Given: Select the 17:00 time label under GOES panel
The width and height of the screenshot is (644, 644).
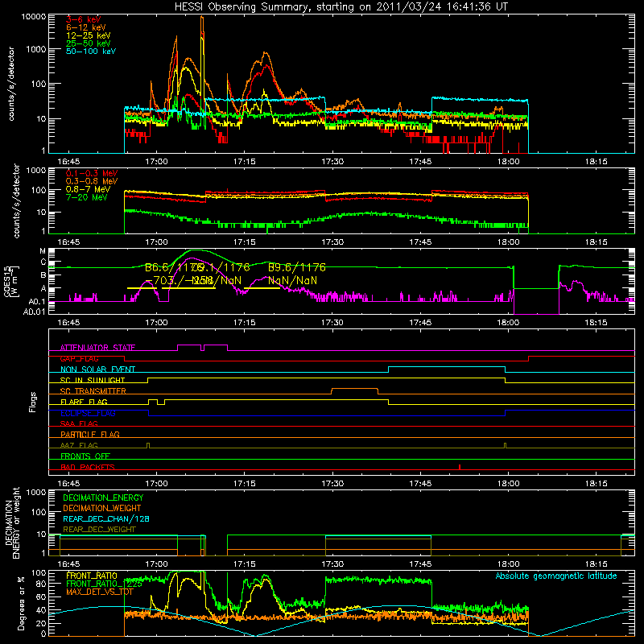Looking at the screenshot, I should [156, 323].
